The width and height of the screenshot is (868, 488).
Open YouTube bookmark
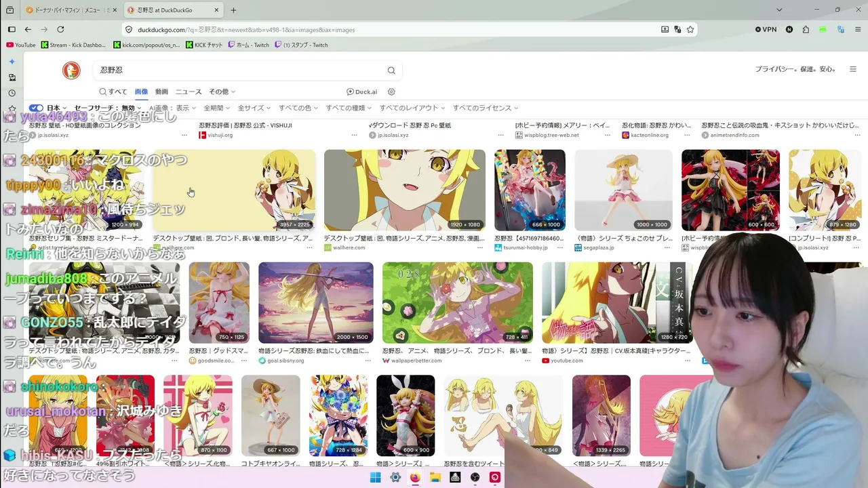click(20, 45)
